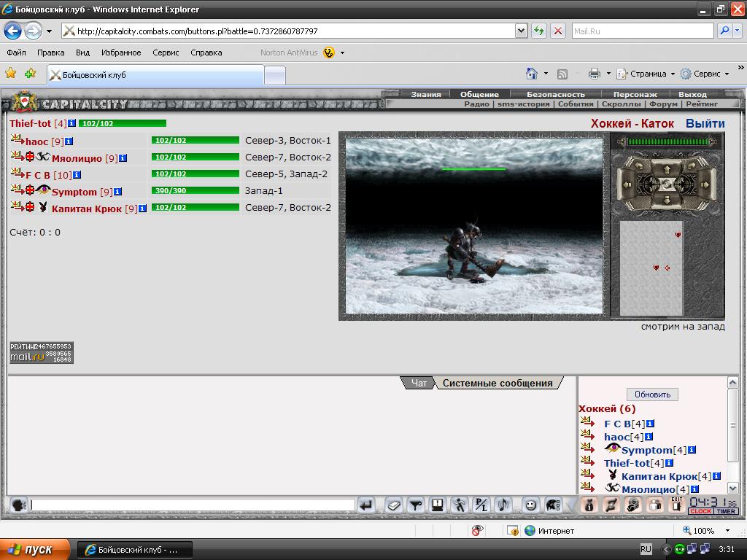Click the пуск Start button
The width and height of the screenshot is (747, 560).
34,550
